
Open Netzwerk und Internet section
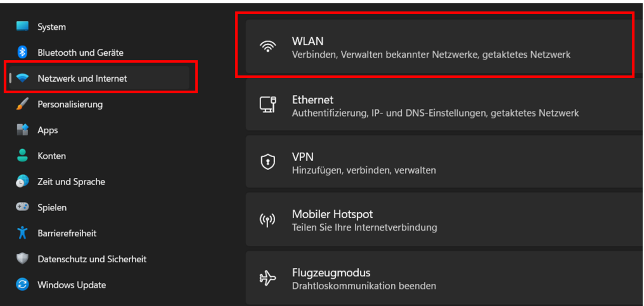point(82,79)
